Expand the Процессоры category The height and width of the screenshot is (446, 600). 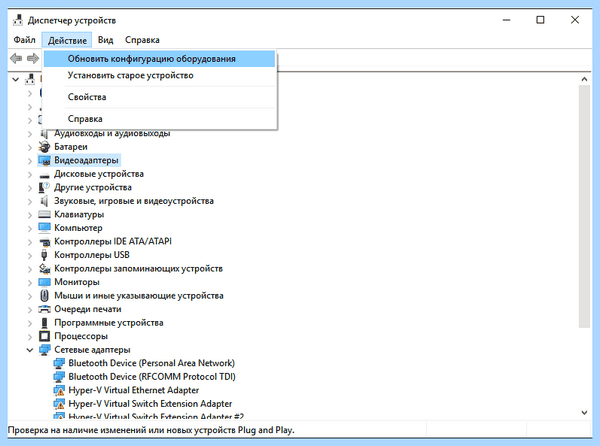[30, 336]
